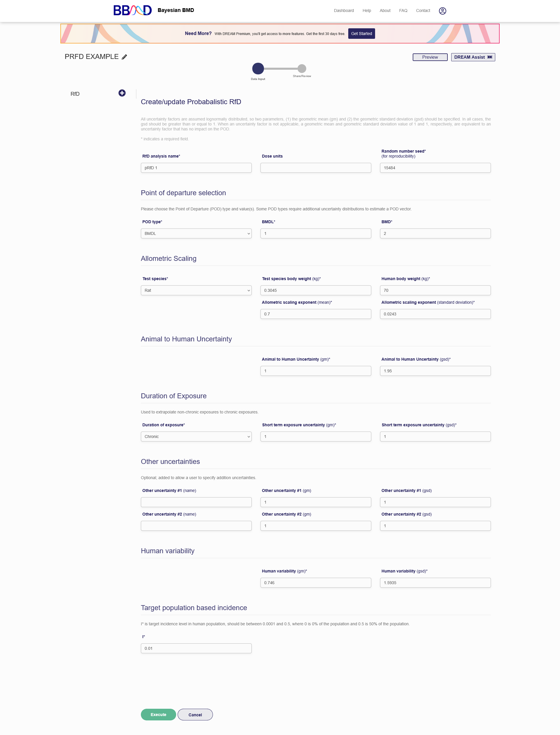
Task: Focus the Random number seed field
Action: (x=435, y=168)
